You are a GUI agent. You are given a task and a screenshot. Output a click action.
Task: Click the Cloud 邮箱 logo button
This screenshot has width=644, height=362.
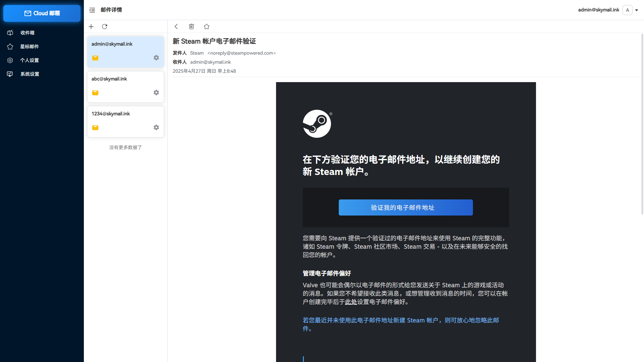point(42,13)
